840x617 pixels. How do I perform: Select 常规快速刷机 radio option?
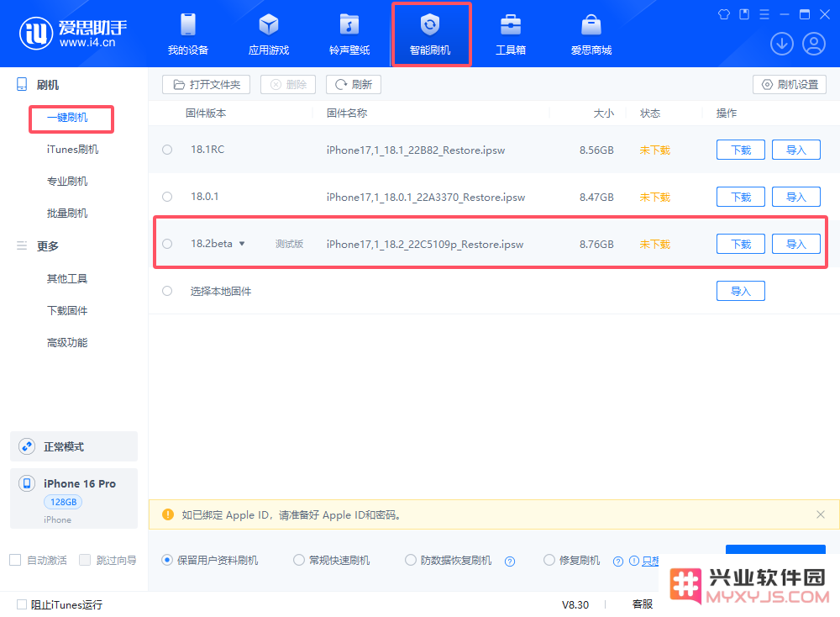coord(299,560)
